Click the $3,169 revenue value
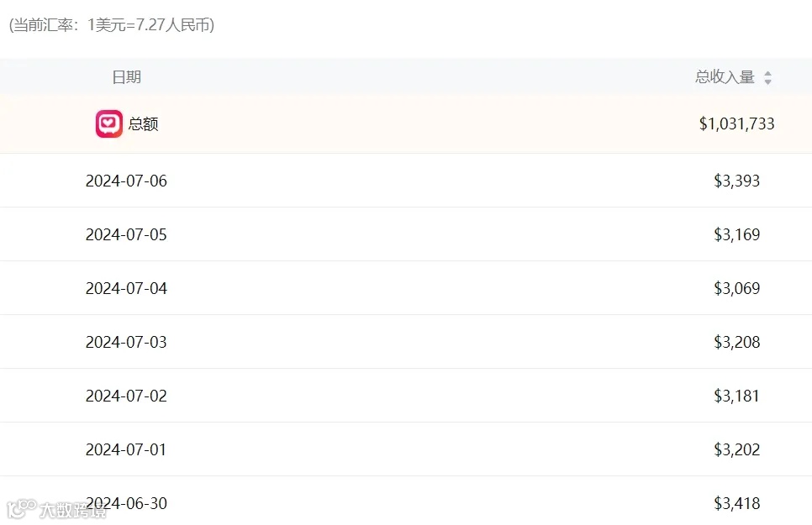 coord(736,234)
